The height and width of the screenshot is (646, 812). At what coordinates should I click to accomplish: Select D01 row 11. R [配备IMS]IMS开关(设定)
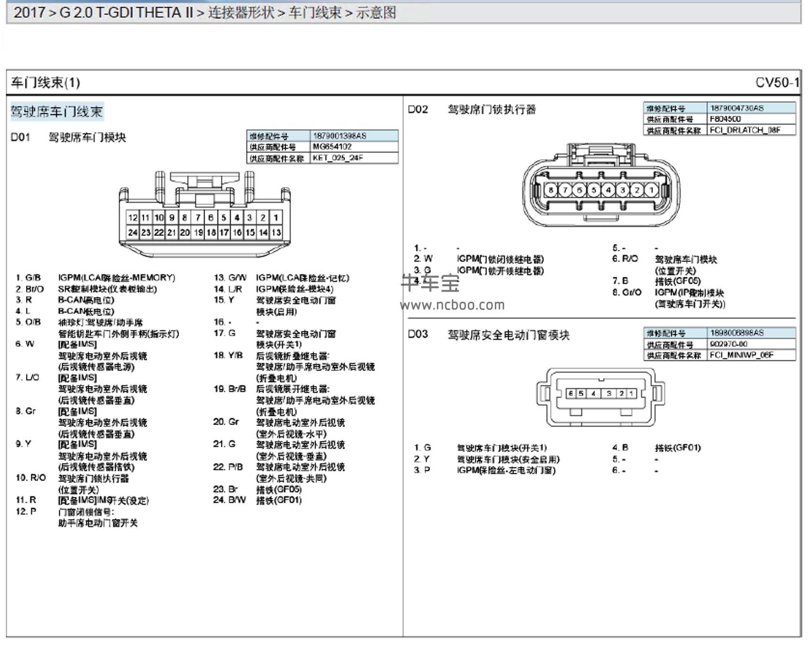(82, 500)
